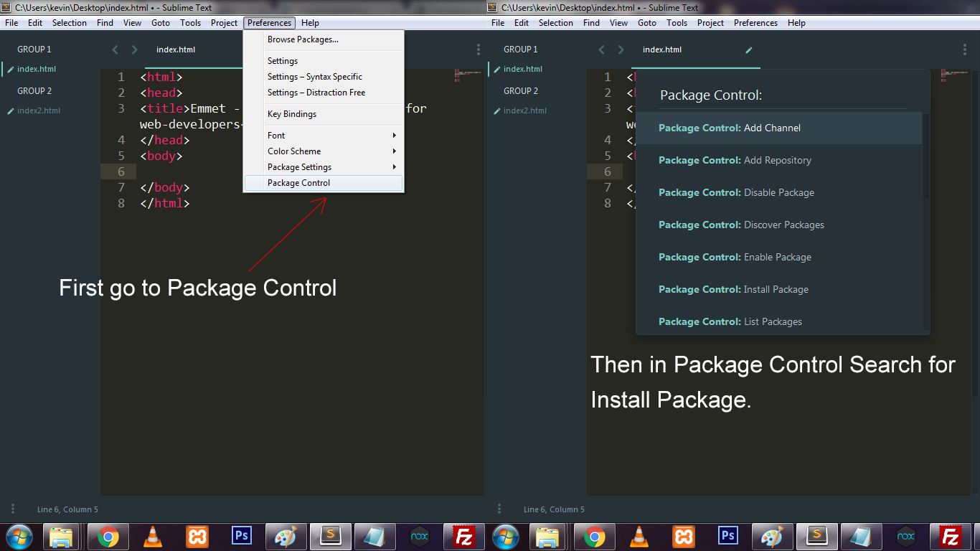Click GROUP 1 header in right sidebar
980x551 pixels.
click(521, 50)
